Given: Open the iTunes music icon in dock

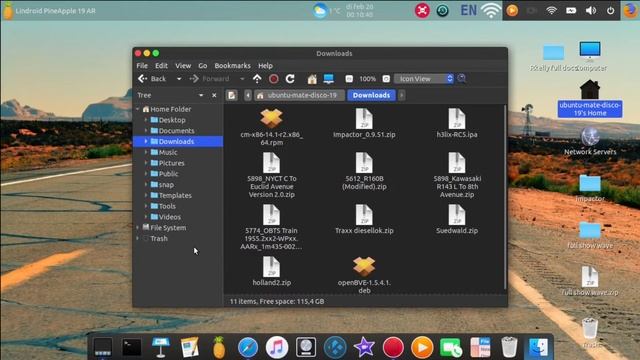Looking at the screenshot, I should click(277, 347).
